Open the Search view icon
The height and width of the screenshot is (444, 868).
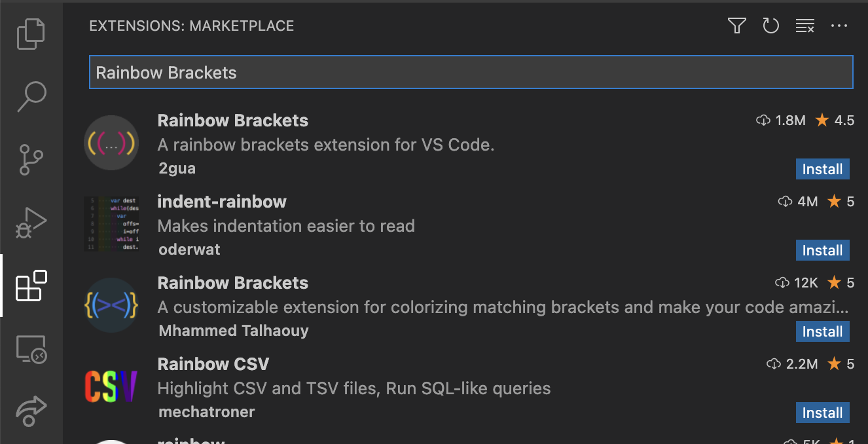coord(31,96)
